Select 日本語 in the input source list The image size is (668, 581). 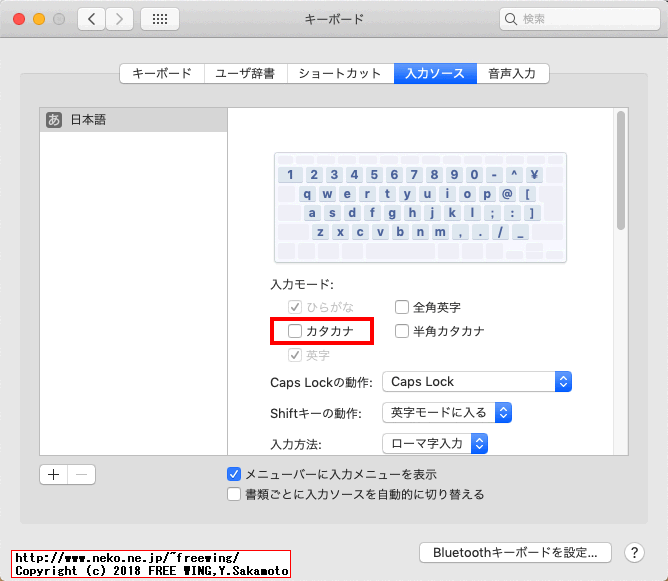133,120
